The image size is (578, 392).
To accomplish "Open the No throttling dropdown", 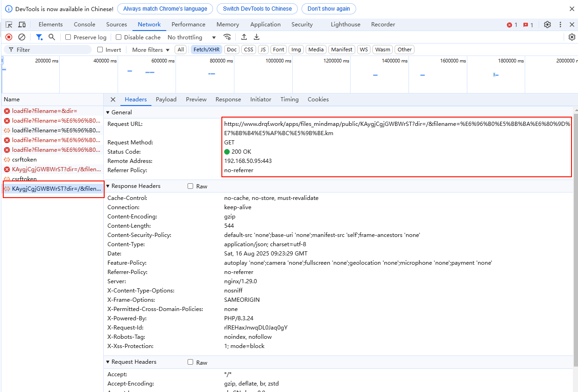I will tap(192, 37).
